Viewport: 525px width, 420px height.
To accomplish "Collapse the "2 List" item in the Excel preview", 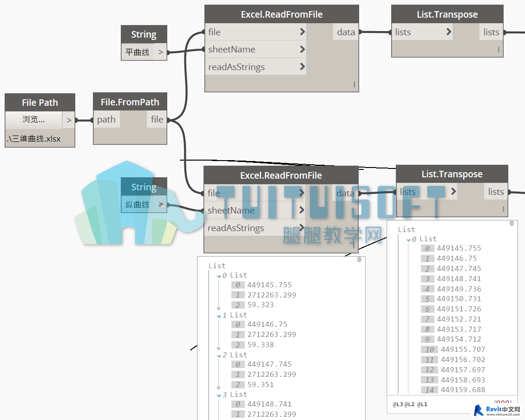I will point(219,355).
